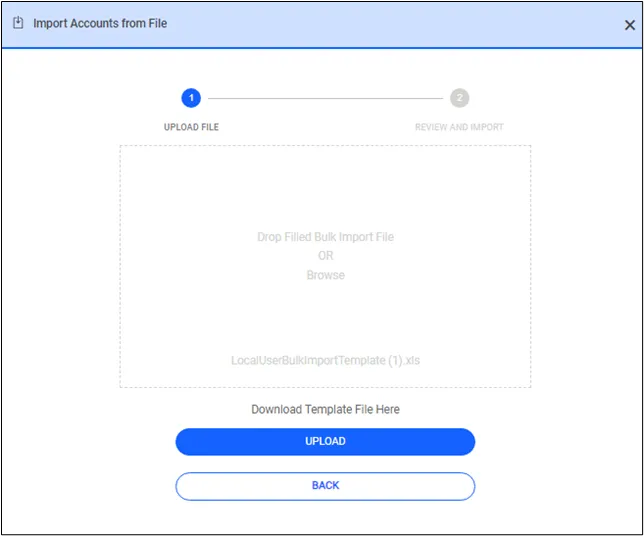Click the UPLOAD FILE step label
This screenshot has height=536, width=644.
tap(191, 127)
